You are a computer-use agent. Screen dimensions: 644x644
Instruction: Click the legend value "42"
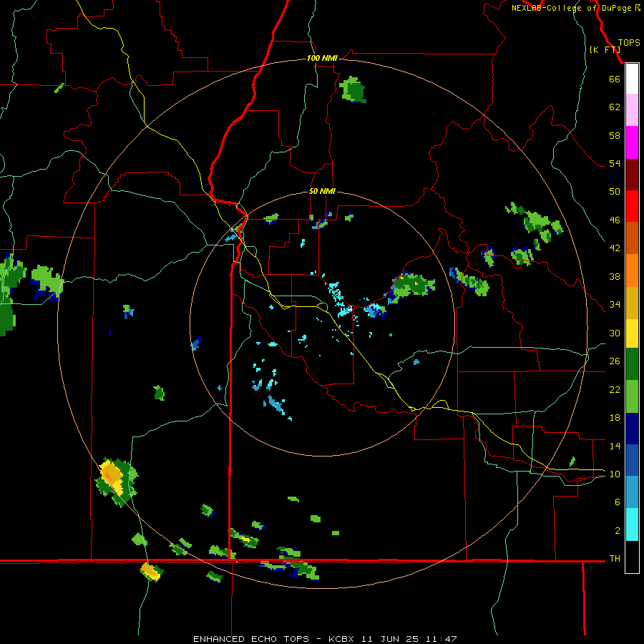click(x=615, y=248)
